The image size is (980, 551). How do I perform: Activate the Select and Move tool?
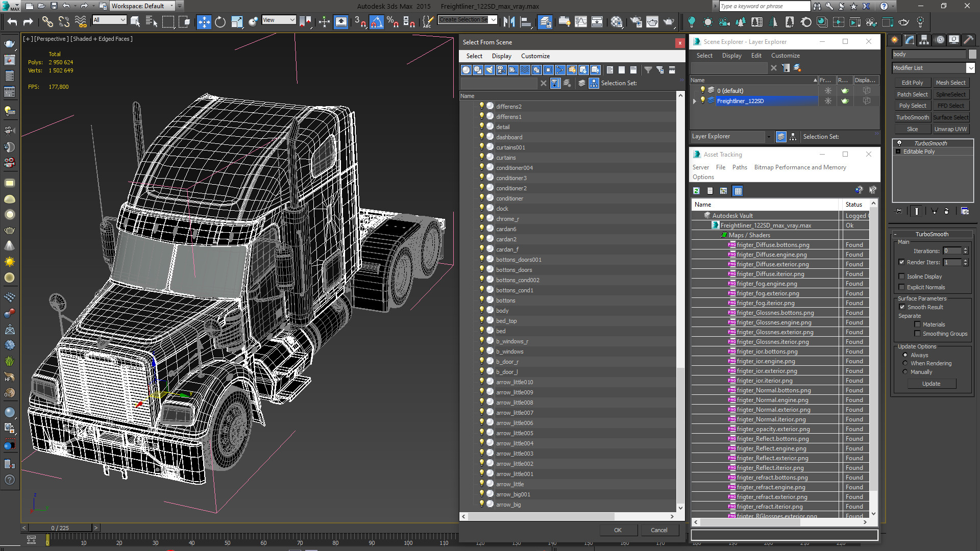[204, 22]
